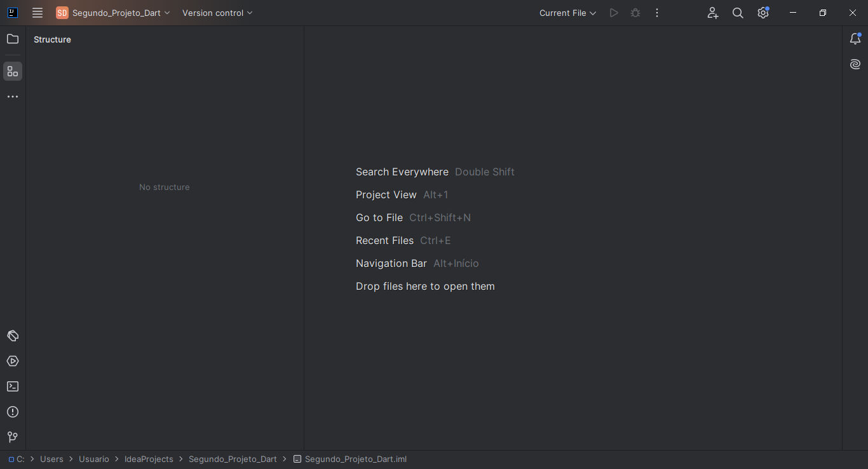The width and height of the screenshot is (868, 469).
Task: Click the Structure panel title
Action: point(52,39)
